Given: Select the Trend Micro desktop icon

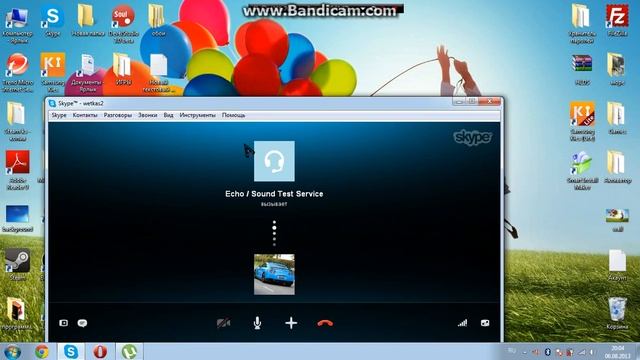Looking at the screenshot, I should [x=18, y=72].
